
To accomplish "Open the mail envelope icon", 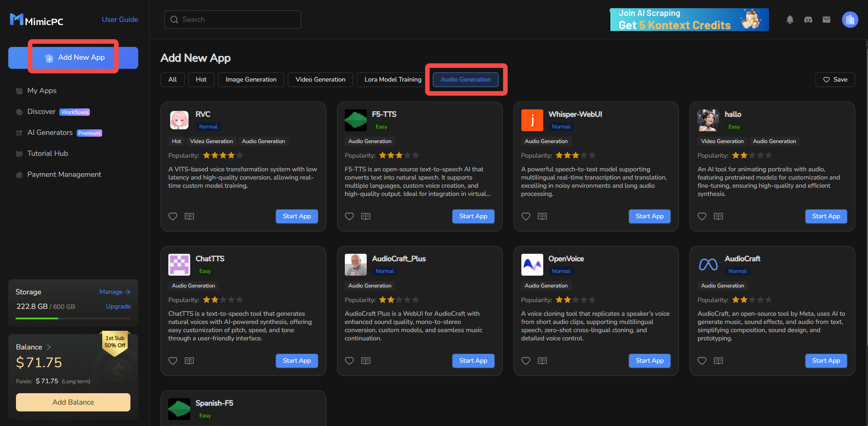I will (826, 20).
